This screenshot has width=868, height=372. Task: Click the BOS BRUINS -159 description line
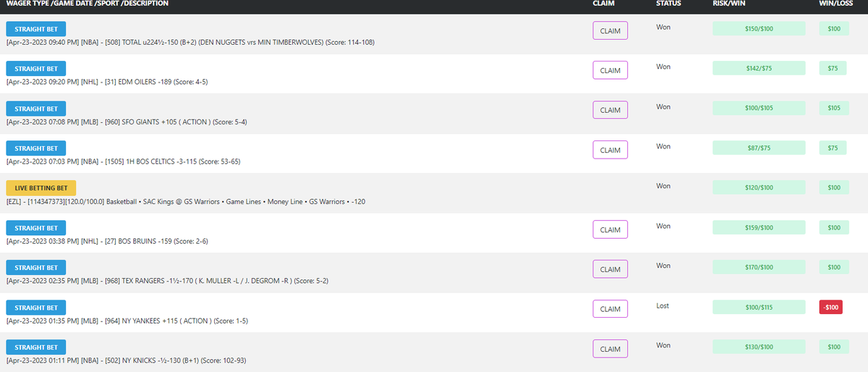pos(108,242)
